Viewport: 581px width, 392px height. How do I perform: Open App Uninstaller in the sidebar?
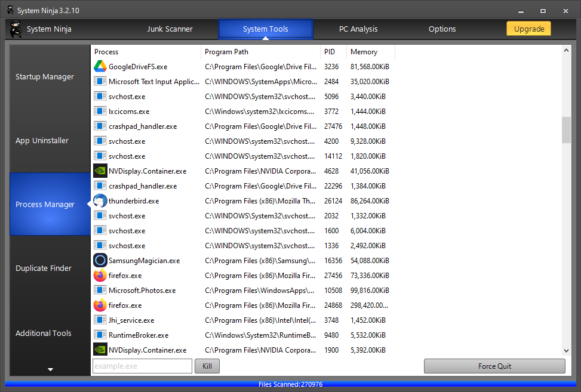click(x=50, y=141)
